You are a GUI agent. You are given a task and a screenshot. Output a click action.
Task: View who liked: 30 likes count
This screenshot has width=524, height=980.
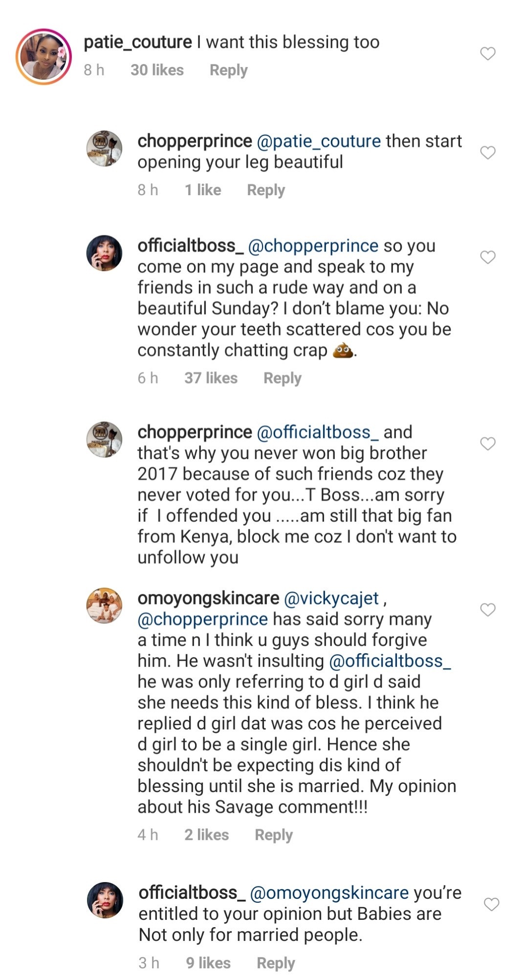157,70
